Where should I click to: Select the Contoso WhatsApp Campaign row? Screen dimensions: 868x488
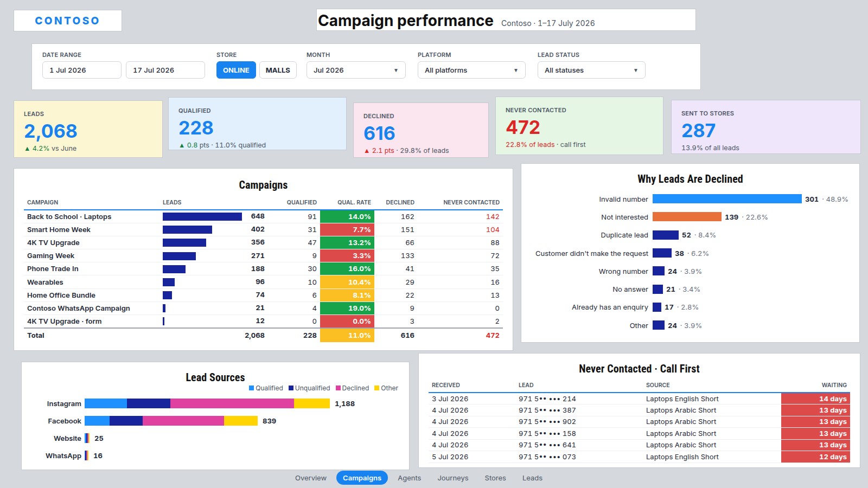click(263, 308)
